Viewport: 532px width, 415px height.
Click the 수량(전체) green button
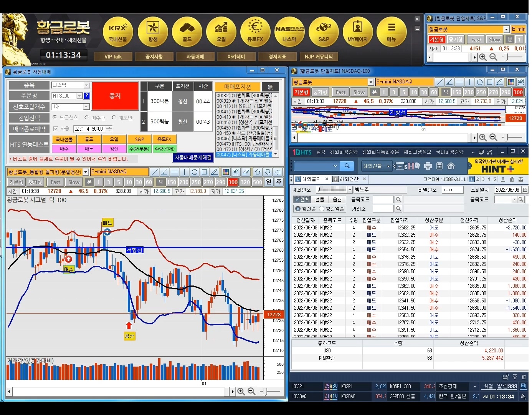164,149
